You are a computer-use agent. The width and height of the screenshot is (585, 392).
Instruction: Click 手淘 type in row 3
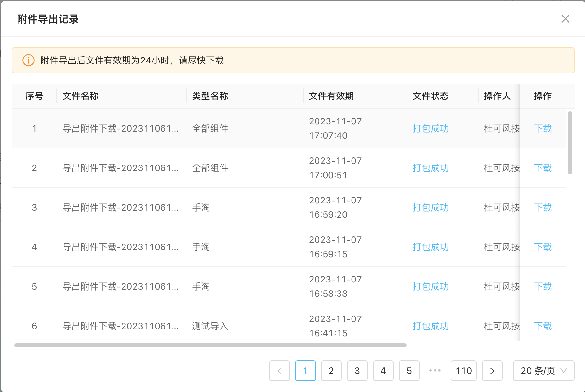point(201,208)
